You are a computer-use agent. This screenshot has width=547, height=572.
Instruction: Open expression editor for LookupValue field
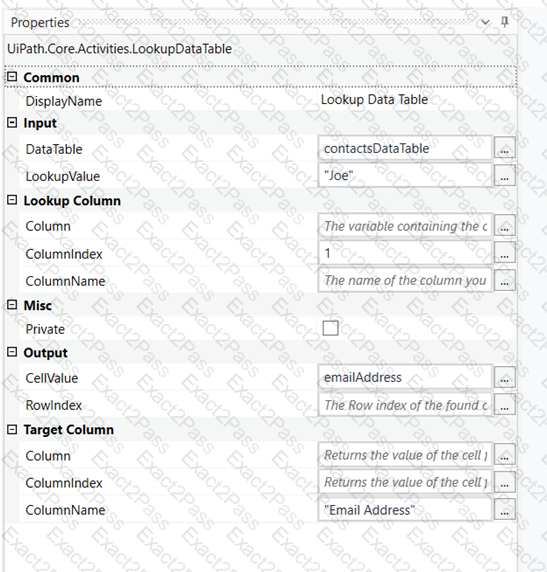point(504,175)
